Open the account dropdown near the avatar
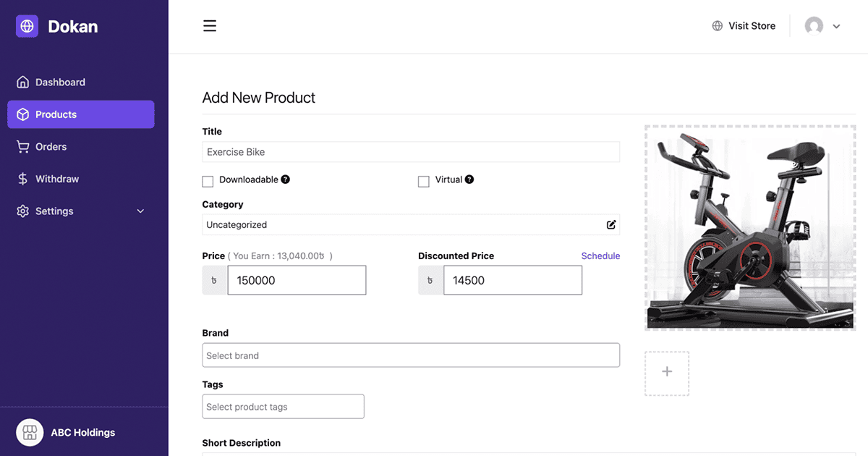The width and height of the screenshot is (868, 456). click(837, 26)
